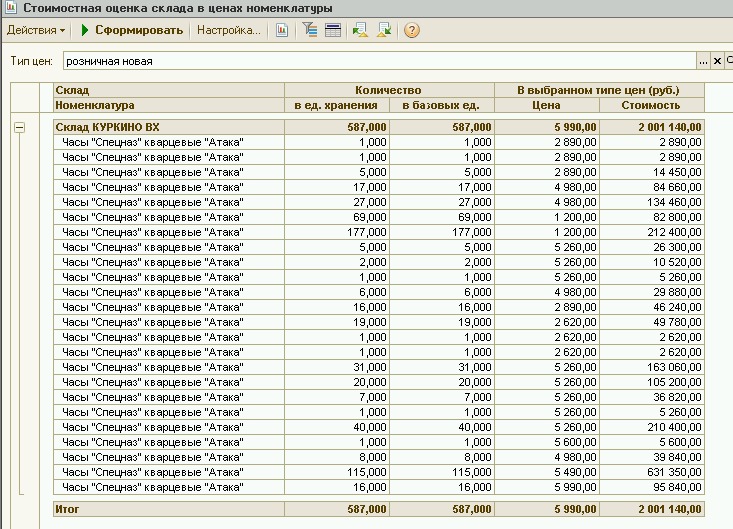
Task: Select the cost cell 105 200,00
Action: pos(652,382)
